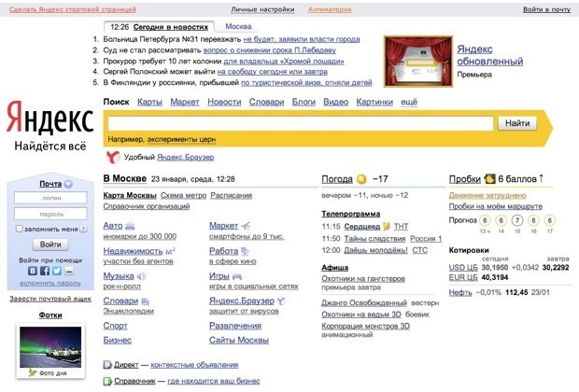Click the TV channel icon beside Сердцеед
Viewport: 579px width, 392px height.
pyautogui.click(x=387, y=226)
